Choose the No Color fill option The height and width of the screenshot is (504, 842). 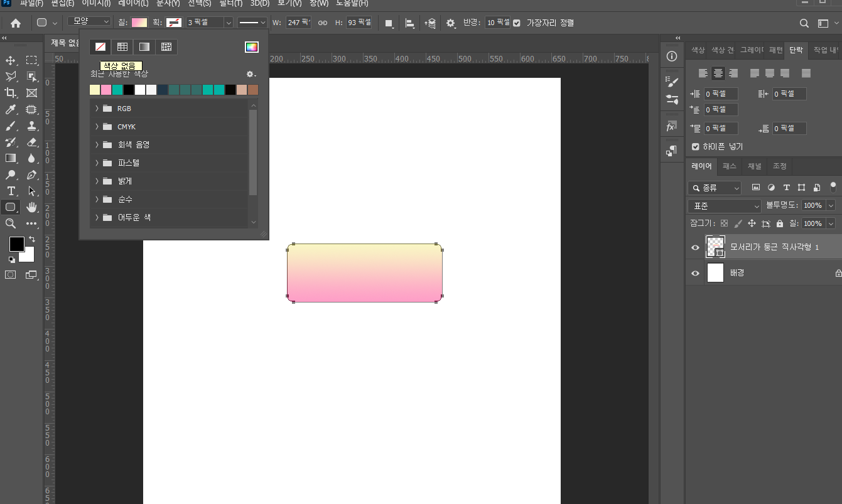coord(100,47)
